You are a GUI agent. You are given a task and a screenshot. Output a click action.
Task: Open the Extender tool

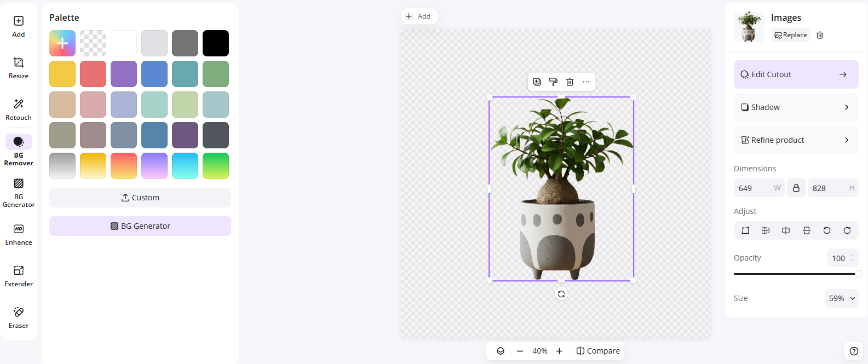(19, 276)
